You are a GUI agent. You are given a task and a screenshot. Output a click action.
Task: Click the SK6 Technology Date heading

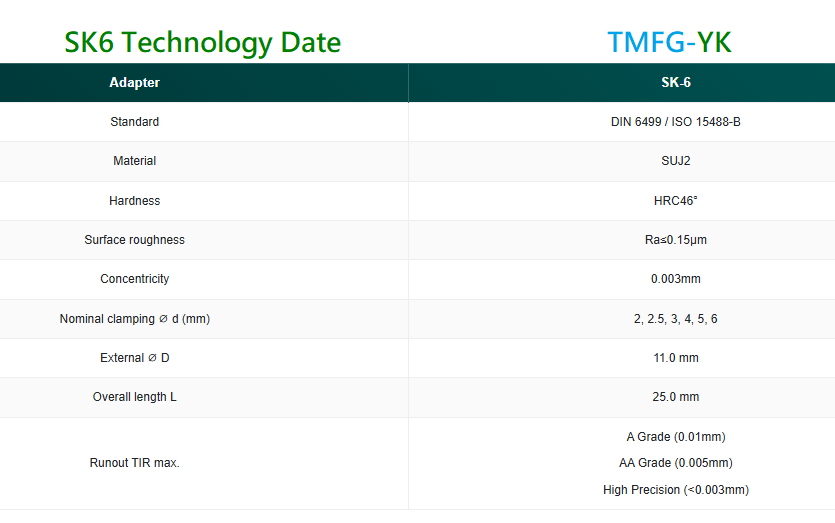[202, 43]
